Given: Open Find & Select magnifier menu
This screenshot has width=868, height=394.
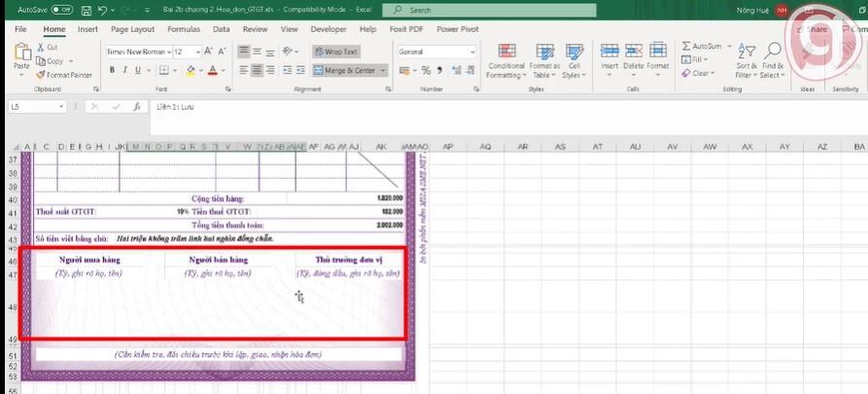Looking at the screenshot, I should [x=773, y=61].
